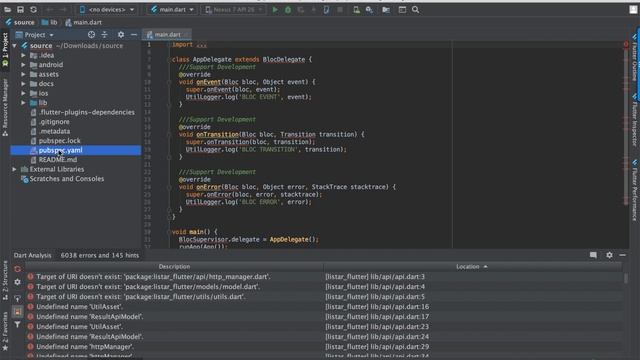Viewport: 640px width, 360px height.
Task: Select Scratches and Consoles node
Action: tap(67, 179)
